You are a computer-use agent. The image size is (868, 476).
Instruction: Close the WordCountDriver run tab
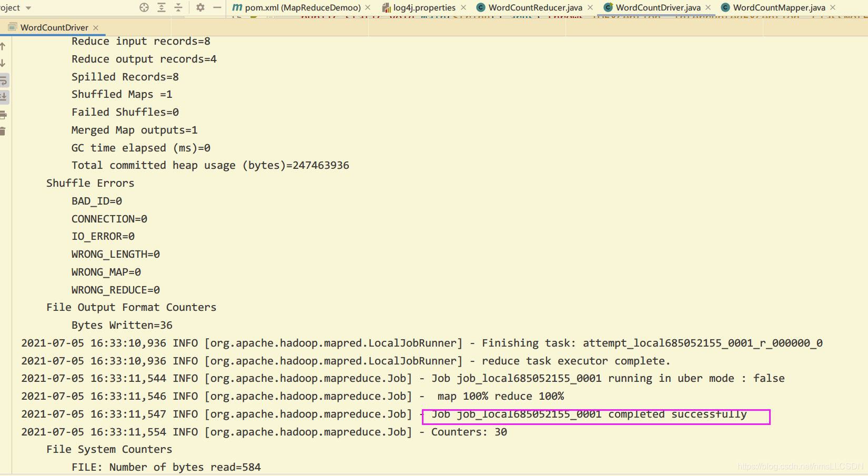click(x=96, y=28)
